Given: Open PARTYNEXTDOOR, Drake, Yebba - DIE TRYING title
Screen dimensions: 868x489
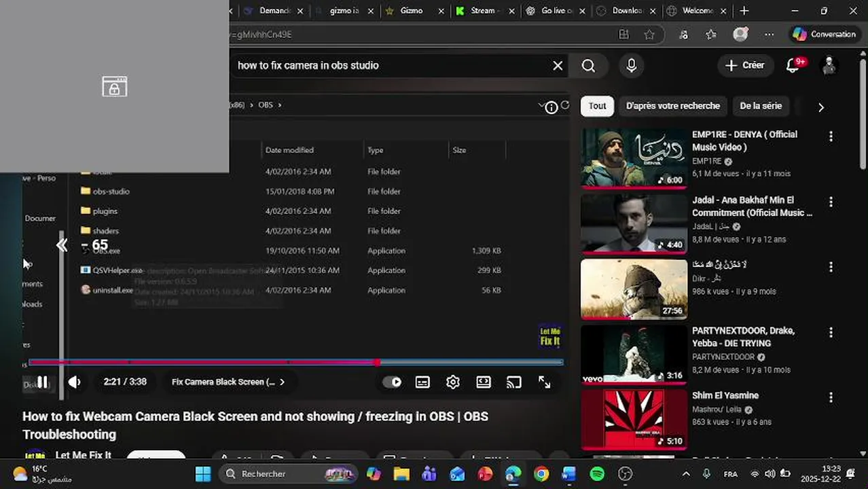Looking at the screenshot, I should coord(743,337).
